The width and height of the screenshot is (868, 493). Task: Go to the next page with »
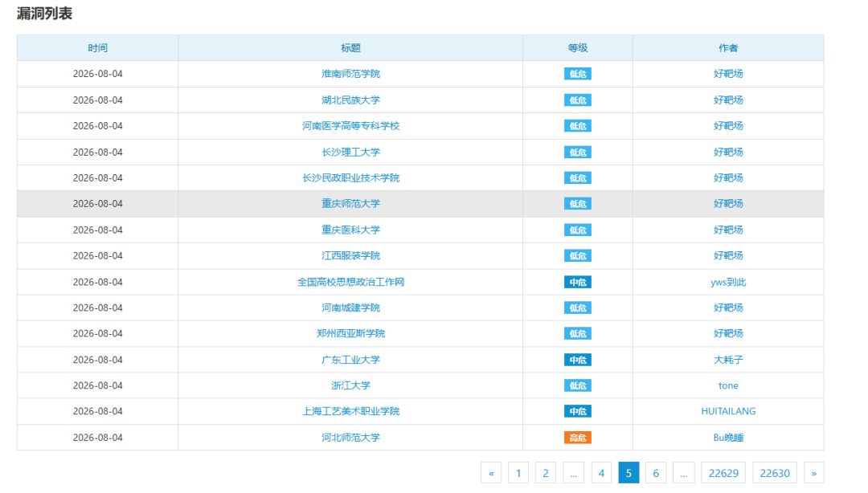[x=813, y=473]
